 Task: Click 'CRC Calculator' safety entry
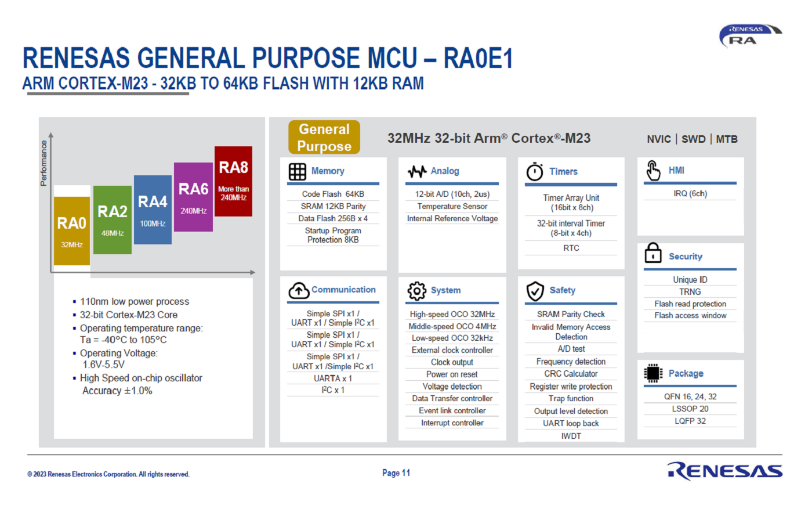click(571, 374)
